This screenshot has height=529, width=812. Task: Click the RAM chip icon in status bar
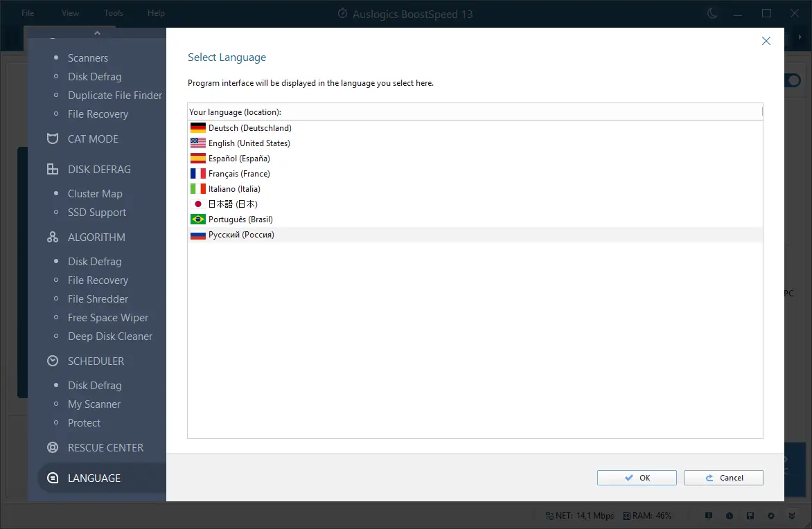pos(626,516)
